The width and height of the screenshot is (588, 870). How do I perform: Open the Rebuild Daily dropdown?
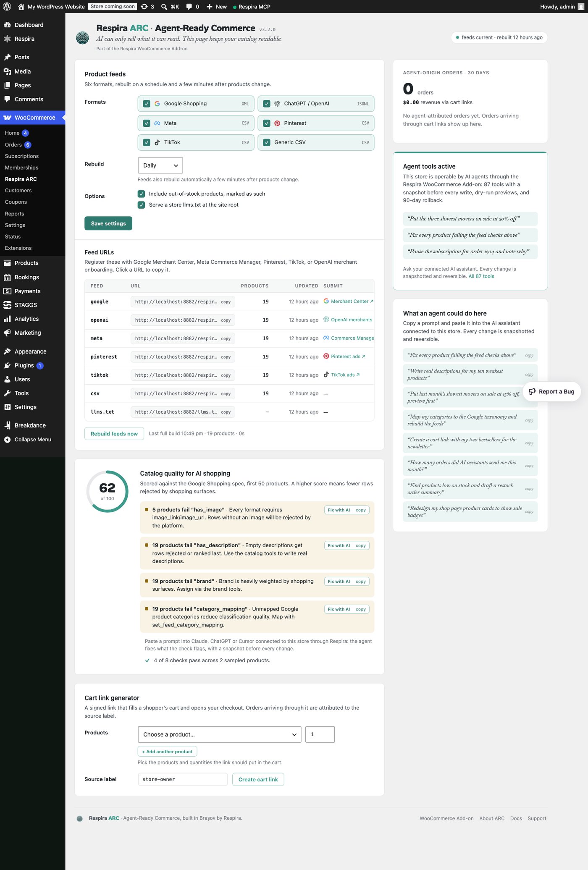pyautogui.click(x=160, y=165)
